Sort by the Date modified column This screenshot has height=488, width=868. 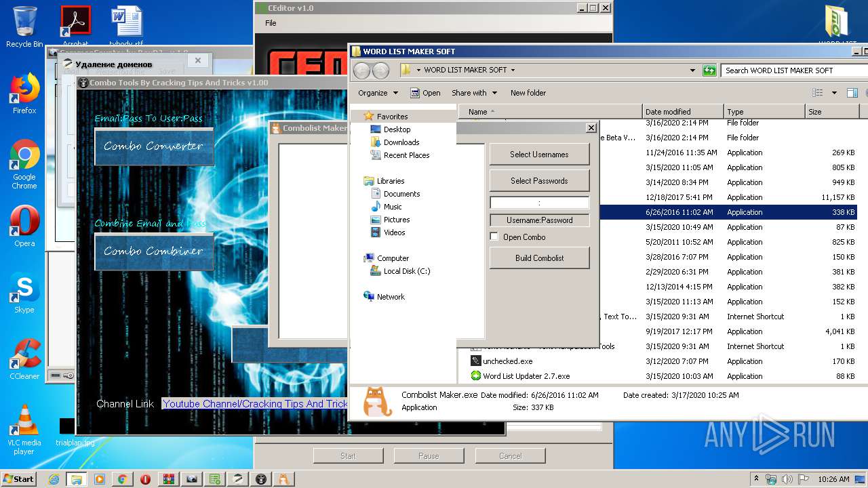683,112
